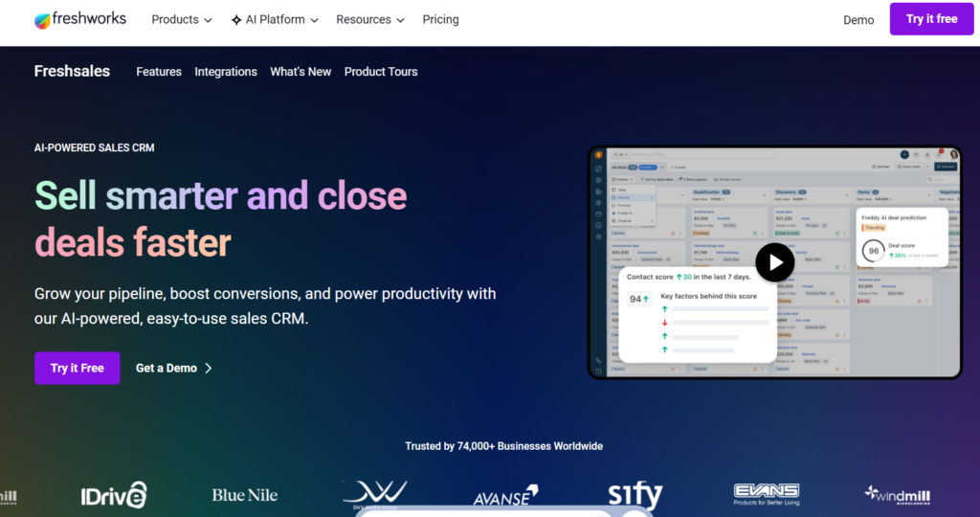Click the Deal score 96 circle

click(x=873, y=251)
